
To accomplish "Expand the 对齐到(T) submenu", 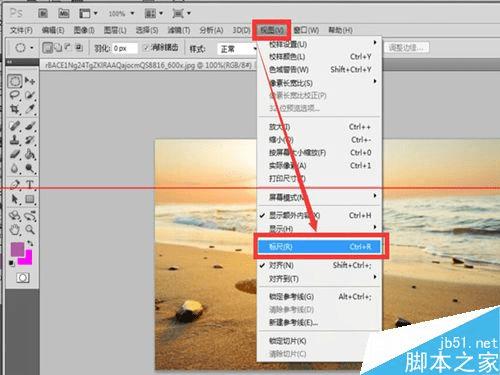I will (x=319, y=278).
